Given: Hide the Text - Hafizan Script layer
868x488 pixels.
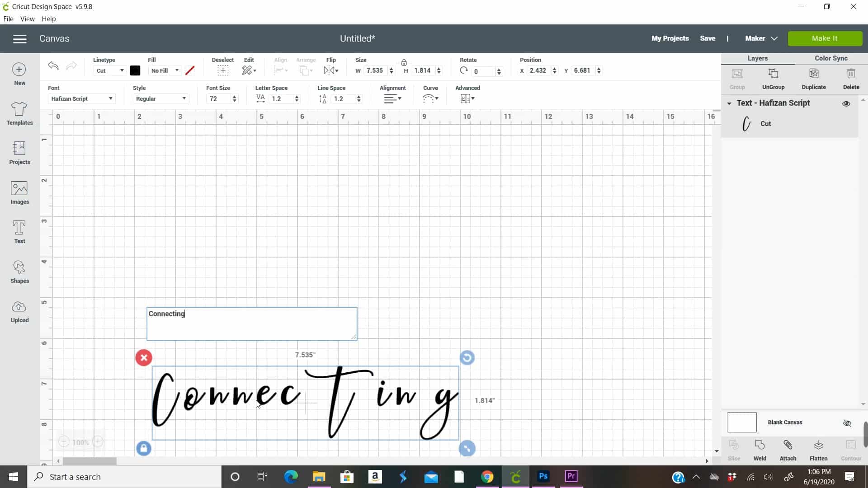Looking at the screenshot, I should click(846, 103).
